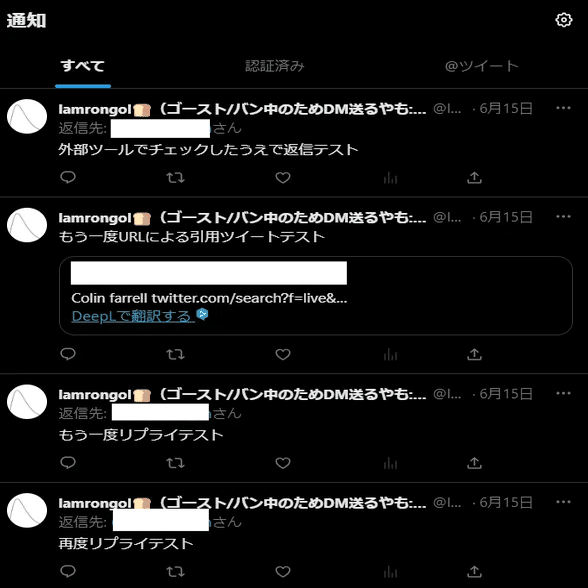
Task: Retweet the 外部ツールでチェック tweet
Action: pos(176,177)
